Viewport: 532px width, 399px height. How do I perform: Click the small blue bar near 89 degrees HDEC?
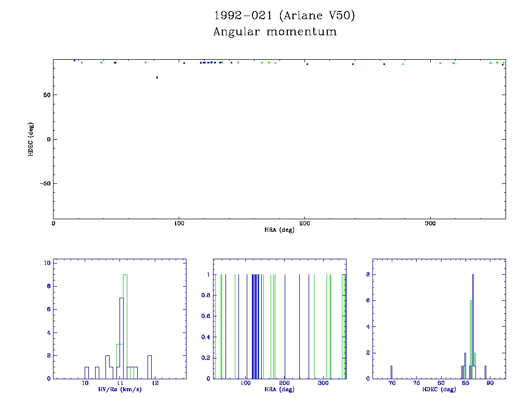coord(486,372)
